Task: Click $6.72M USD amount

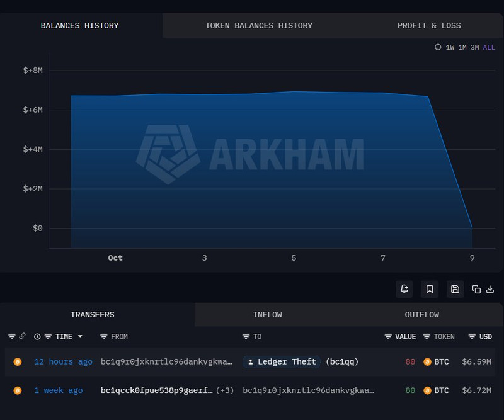Action: 477,390
